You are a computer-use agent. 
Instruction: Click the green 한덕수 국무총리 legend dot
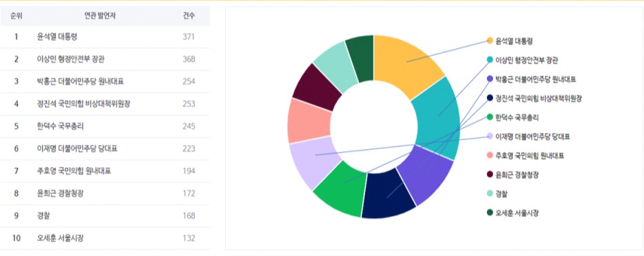point(490,117)
